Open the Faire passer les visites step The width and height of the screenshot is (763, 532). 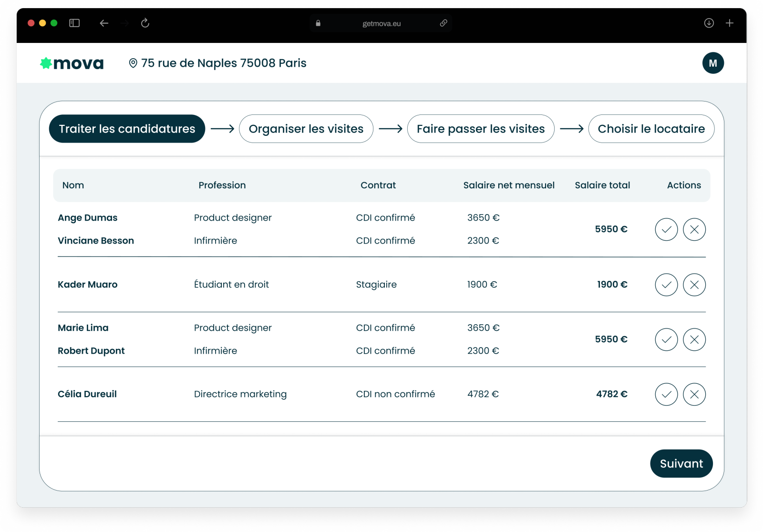480,129
